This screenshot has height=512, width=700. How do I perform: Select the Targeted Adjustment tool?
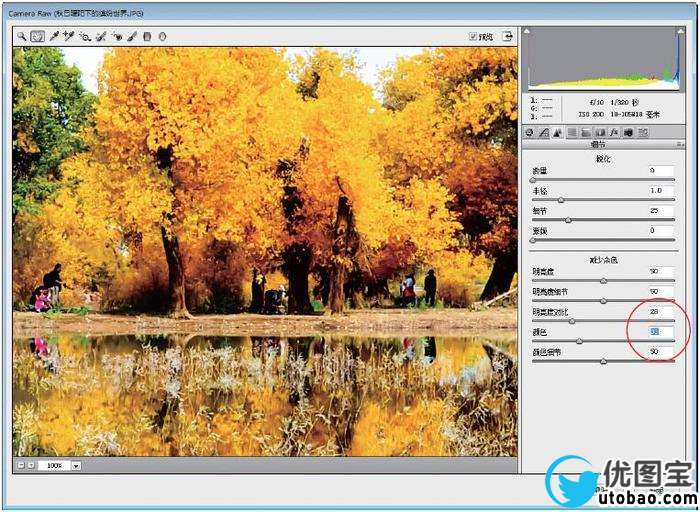point(85,37)
